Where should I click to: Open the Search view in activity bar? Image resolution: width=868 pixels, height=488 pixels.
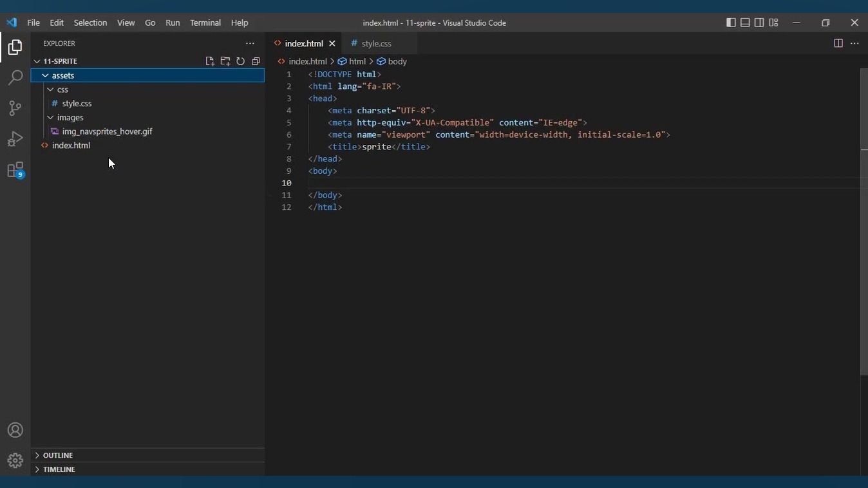pos(15,78)
